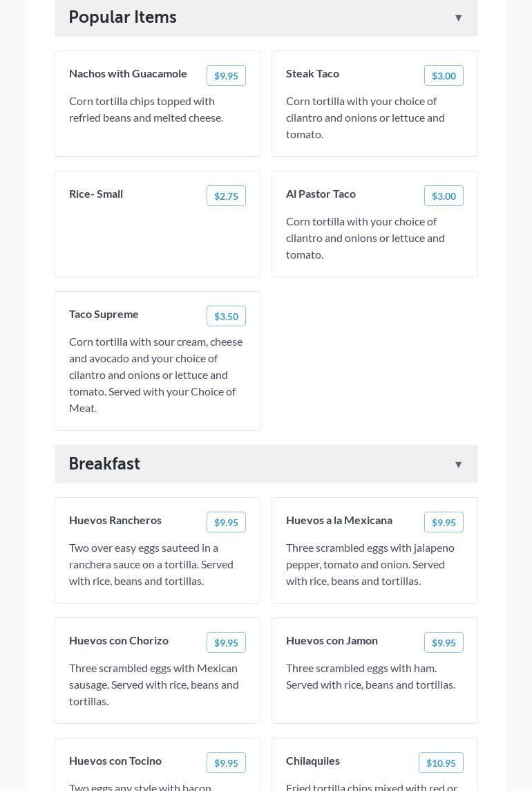Screen dimensions: 532x791
Task: Select the Rice- Small $2.75 price
Action: tap(226, 196)
